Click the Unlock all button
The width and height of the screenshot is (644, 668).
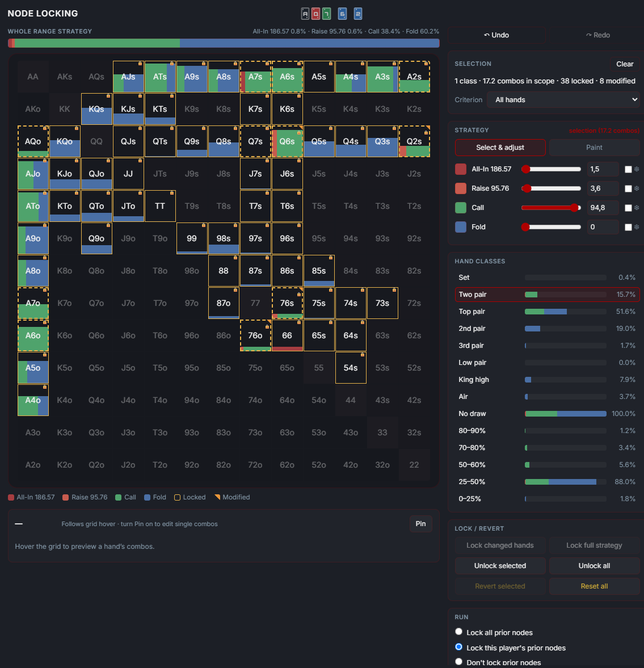pos(594,566)
